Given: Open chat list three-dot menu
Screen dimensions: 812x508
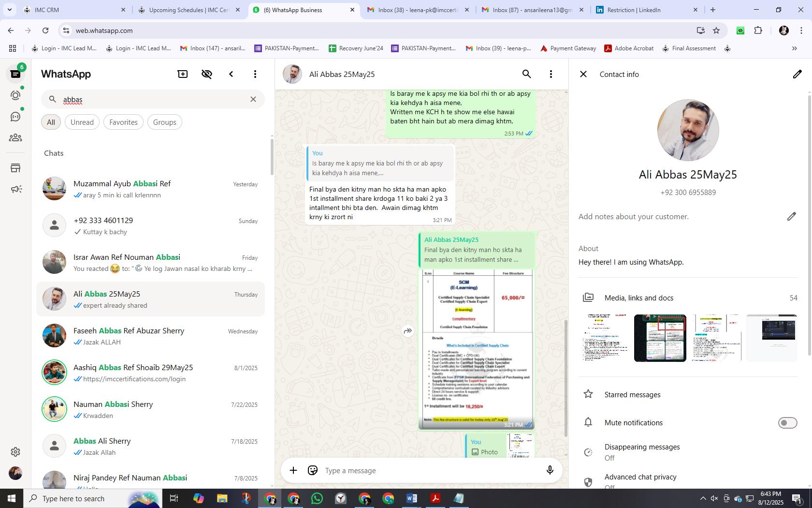Looking at the screenshot, I should 255,74.
